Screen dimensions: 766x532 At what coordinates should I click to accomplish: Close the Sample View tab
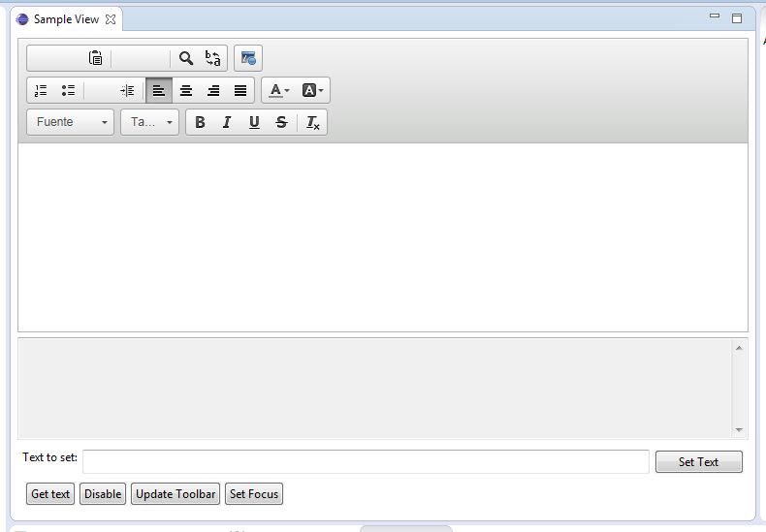111,19
